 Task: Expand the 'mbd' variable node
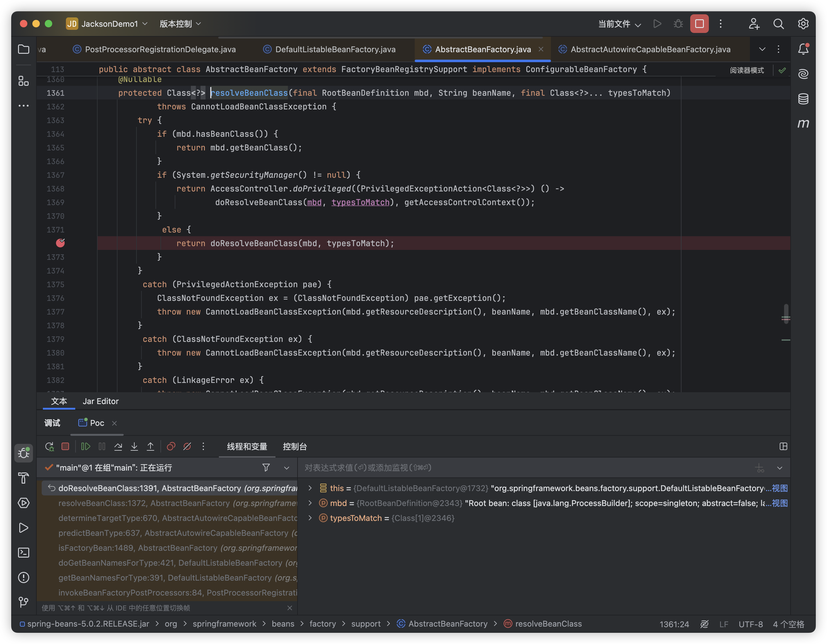(310, 503)
